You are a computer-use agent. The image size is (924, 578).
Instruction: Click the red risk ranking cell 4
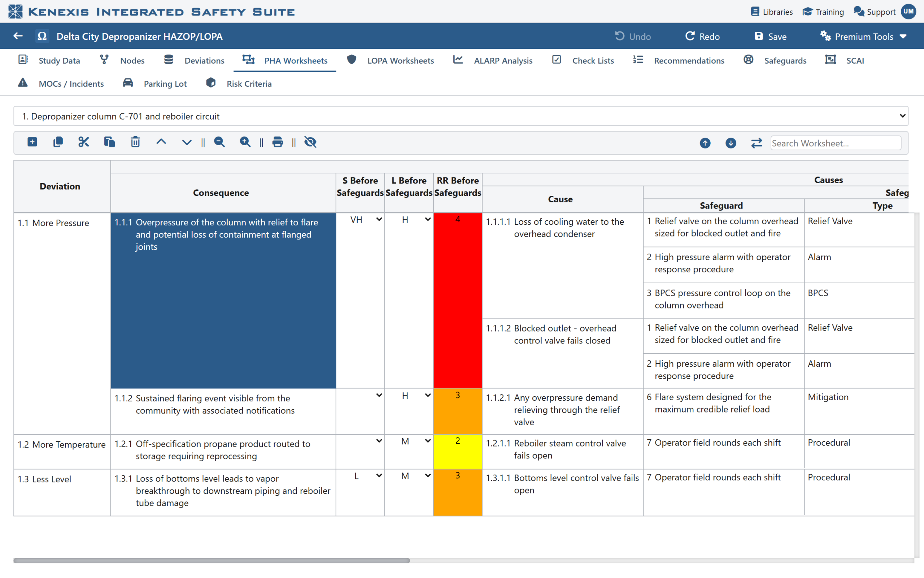click(x=457, y=301)
